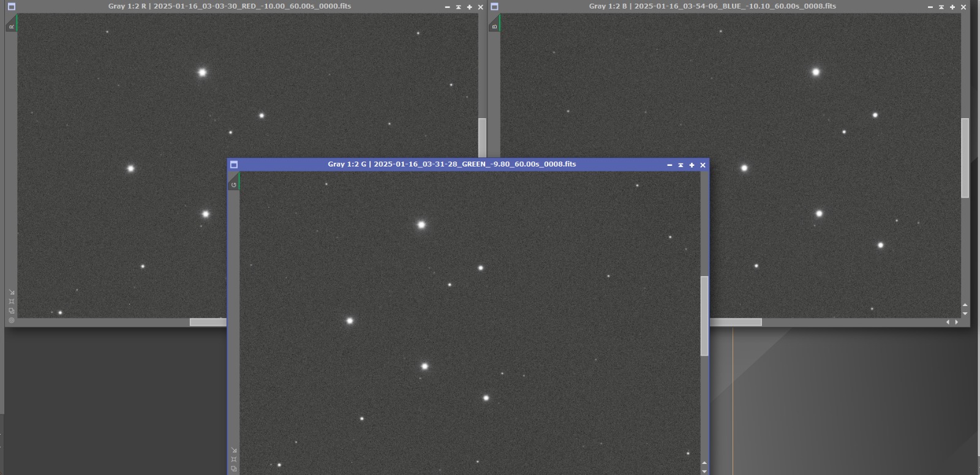This screenshot has height=475, width=980.
Task: Open the window menu icon of GREEN image
Action: point(233,165)
